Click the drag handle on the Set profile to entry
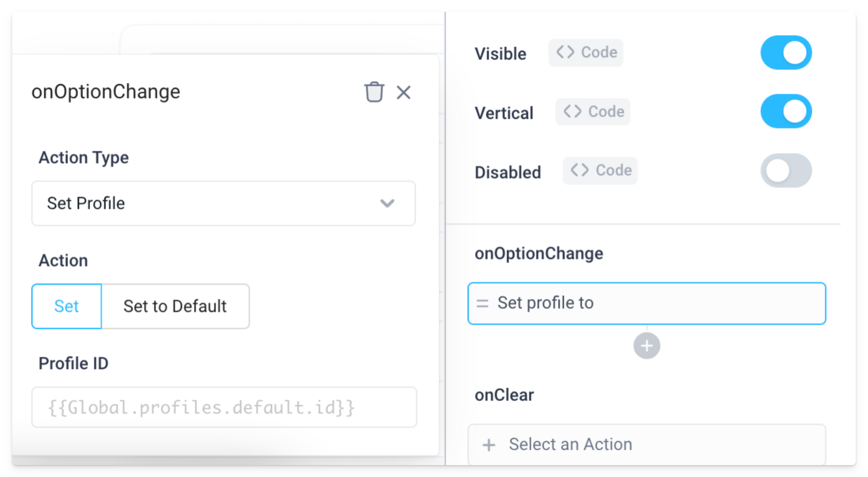Viewport: 868px width, 477px height. tap(482, 303)
